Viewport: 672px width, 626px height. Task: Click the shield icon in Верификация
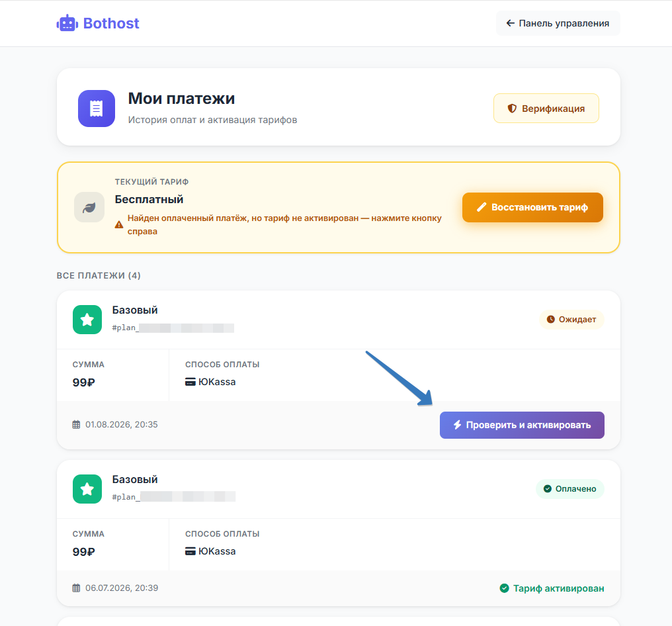point(512,109)
